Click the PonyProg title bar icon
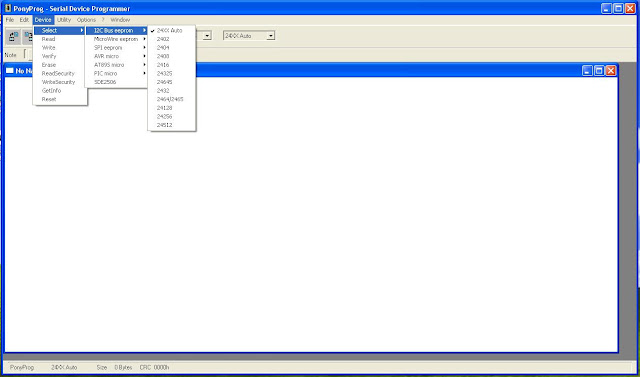 8,9
